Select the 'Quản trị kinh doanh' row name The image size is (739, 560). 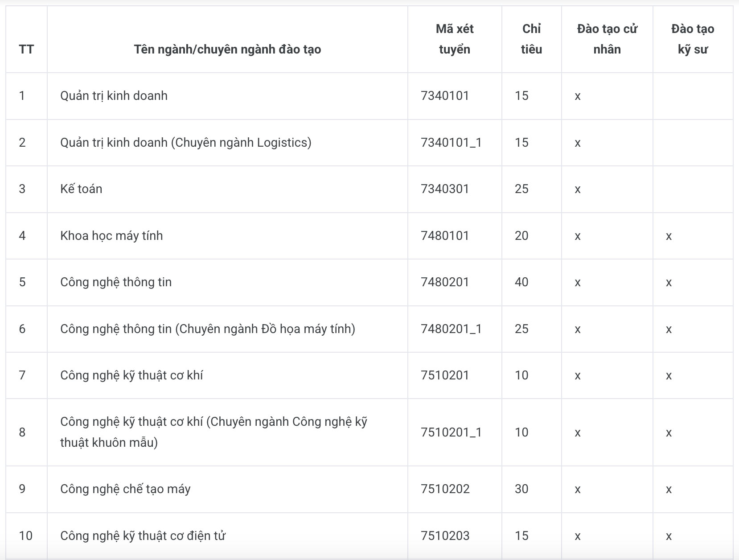(x=114, y=96)
